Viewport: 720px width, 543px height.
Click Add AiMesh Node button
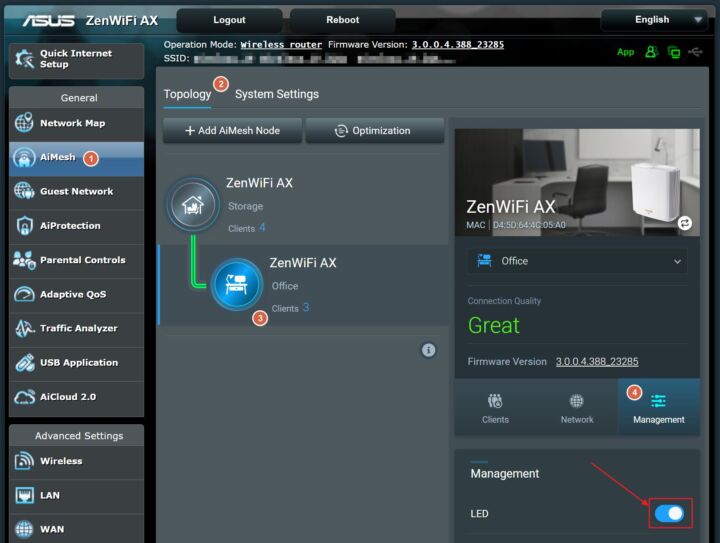tap(232, 131)
